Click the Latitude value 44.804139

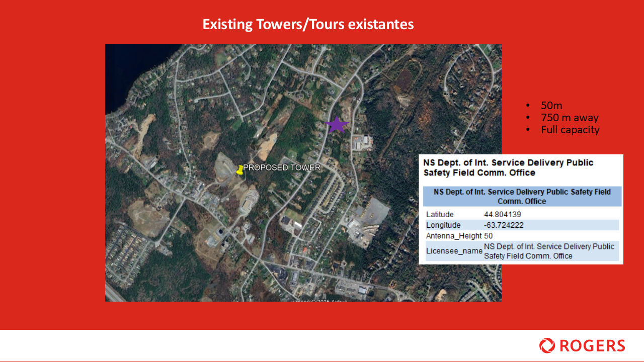(x=503, y=215)
